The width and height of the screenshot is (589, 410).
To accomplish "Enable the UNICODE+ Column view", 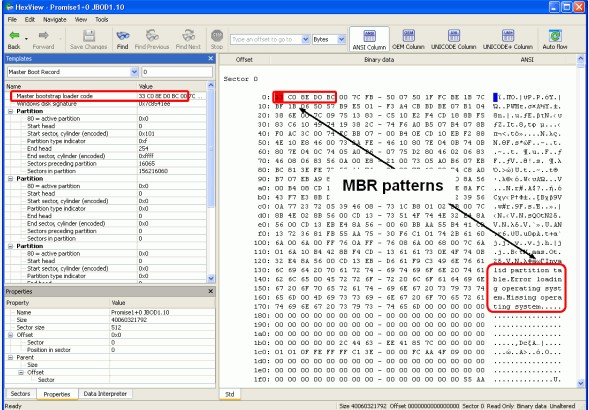I will (x=507, y=39).
